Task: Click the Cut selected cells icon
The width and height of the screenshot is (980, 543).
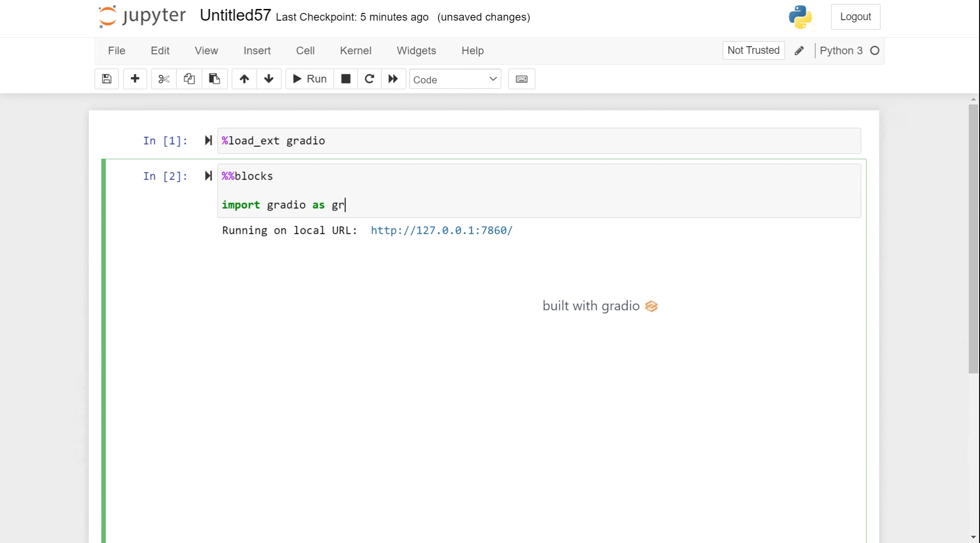Action: click(x=164, y=79)
